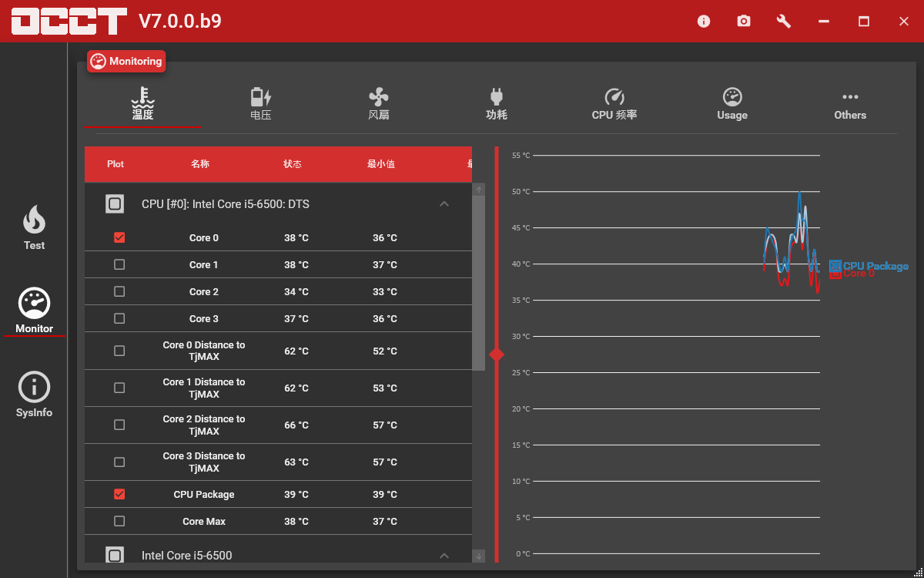Open the Others monitoring section
The width and height of the screenshot is (924, 578).
[x=850, y=104]
